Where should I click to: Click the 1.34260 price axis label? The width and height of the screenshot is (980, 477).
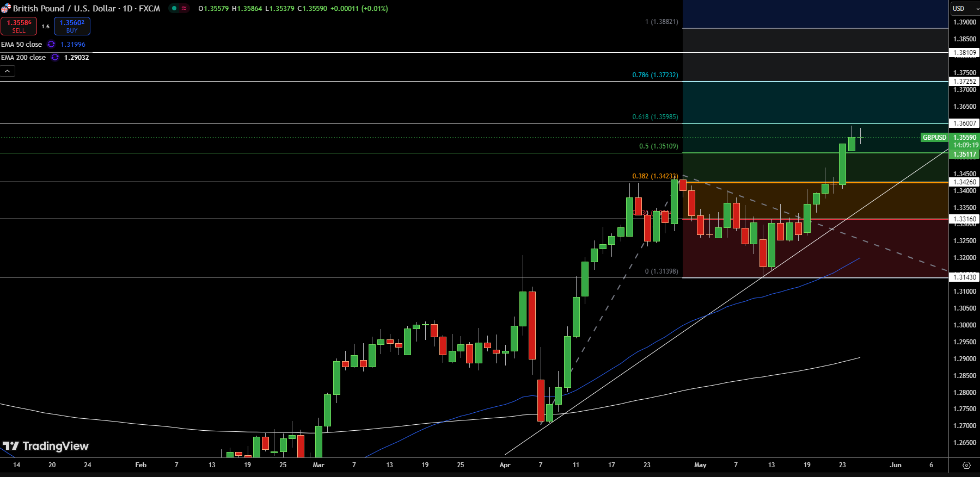pos(964,182)
